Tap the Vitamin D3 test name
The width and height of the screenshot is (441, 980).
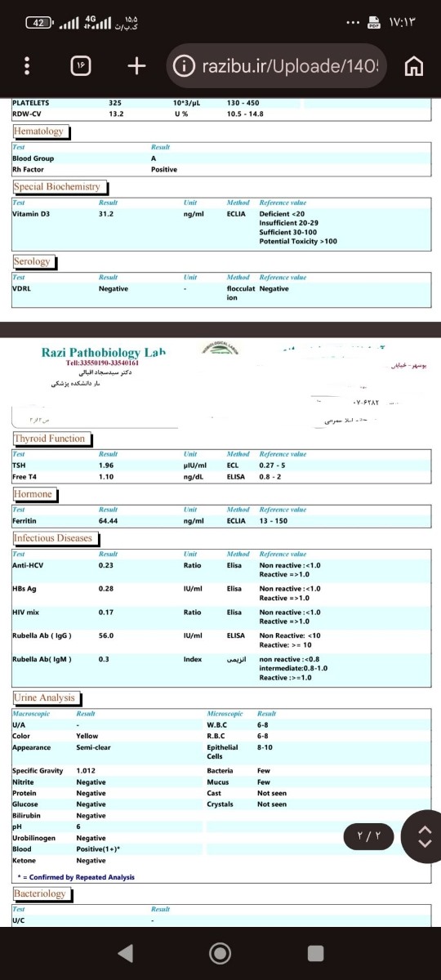[x=31, y=212]
